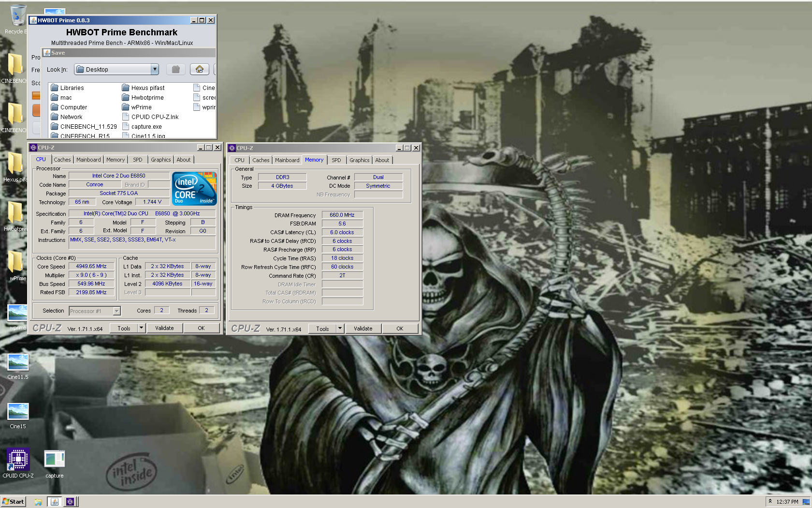Show hidden system tray icons
The image size is (812, 508).
coord(770,501)
